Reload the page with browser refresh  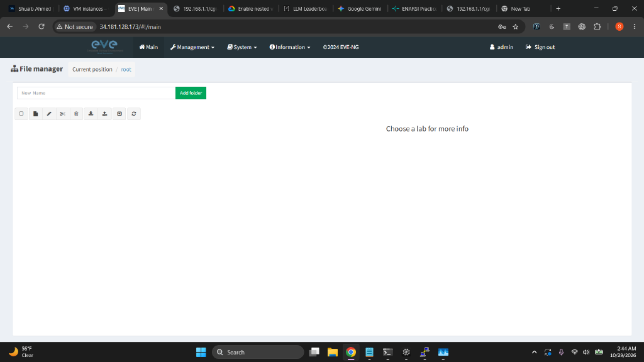coord(42,26)
